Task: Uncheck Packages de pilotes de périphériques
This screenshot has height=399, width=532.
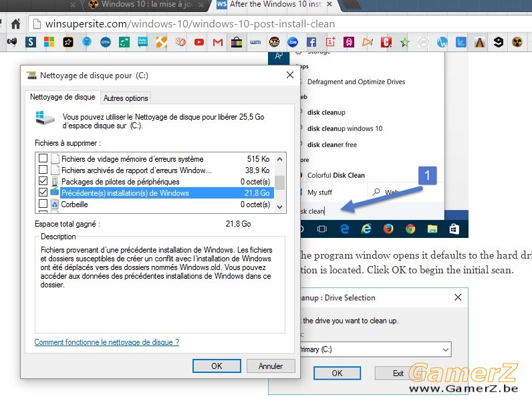Action: (43, 181)
